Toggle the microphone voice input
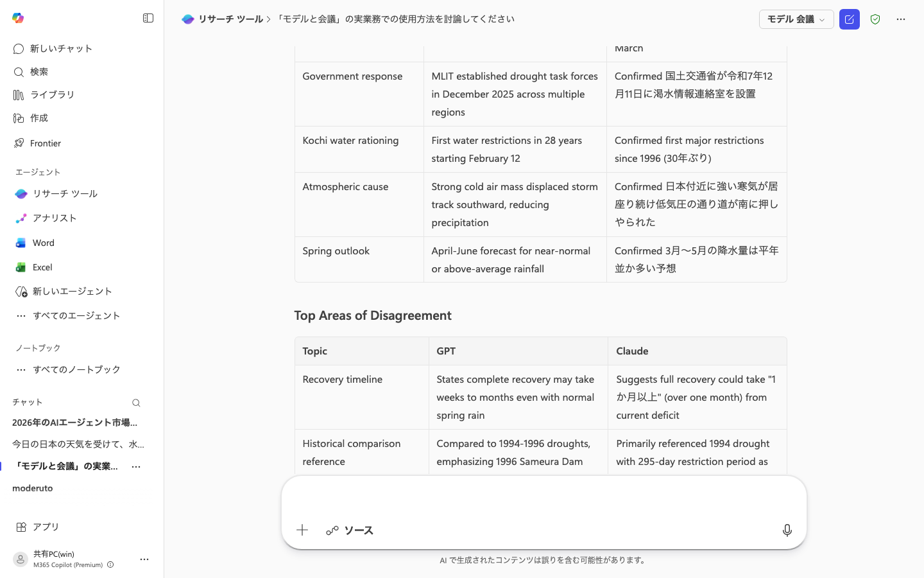The height and width of the screenshot is (578, 924). coord(787,530)
